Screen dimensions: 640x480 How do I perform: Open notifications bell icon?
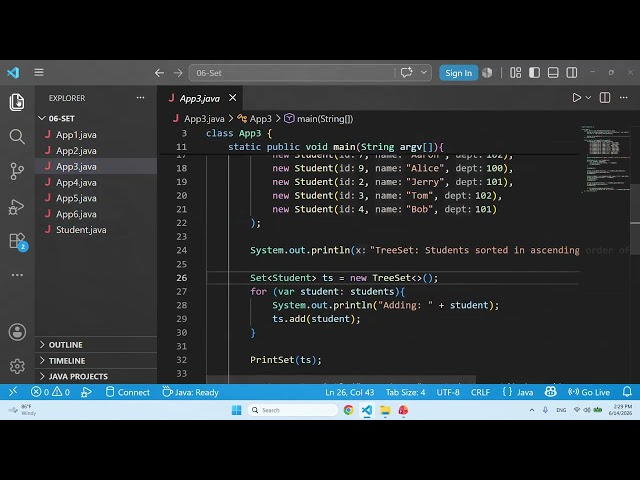pyautogui.click(x=627, y=392)
